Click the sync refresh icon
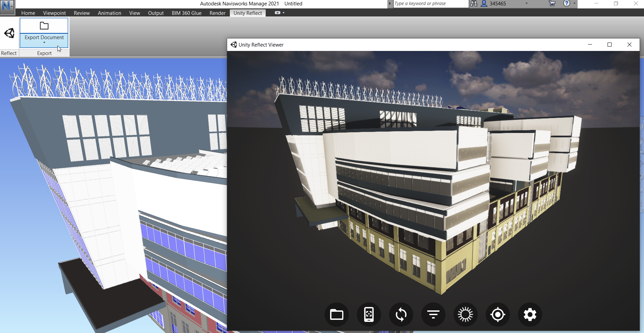 coord(401,314)
